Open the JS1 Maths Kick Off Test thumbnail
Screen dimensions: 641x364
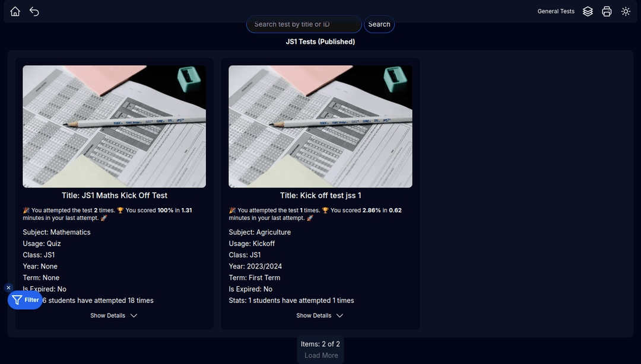click(114, 126)
